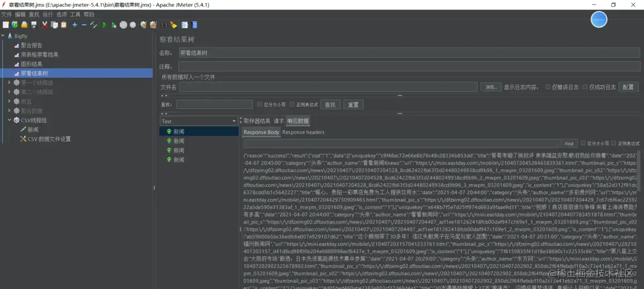Click the text box left of Find
The height and width of the screenshot is (289, 644).
[x=401, y=144]
